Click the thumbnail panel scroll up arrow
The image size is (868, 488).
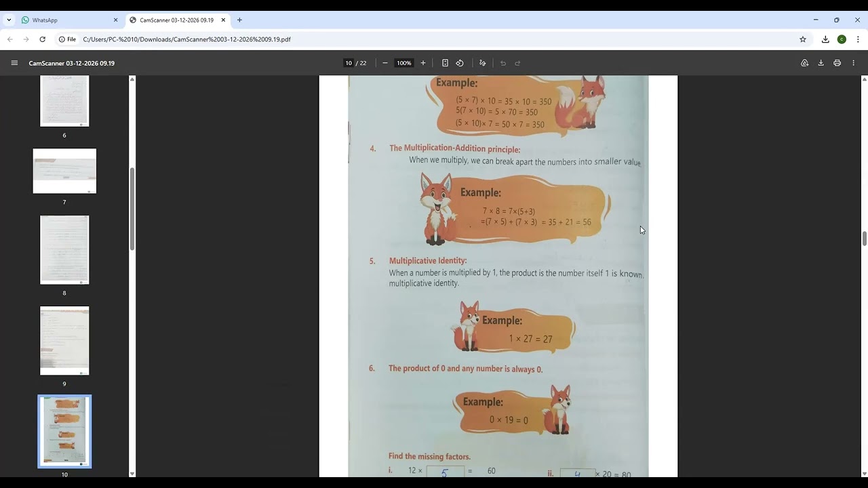point(132,79)
